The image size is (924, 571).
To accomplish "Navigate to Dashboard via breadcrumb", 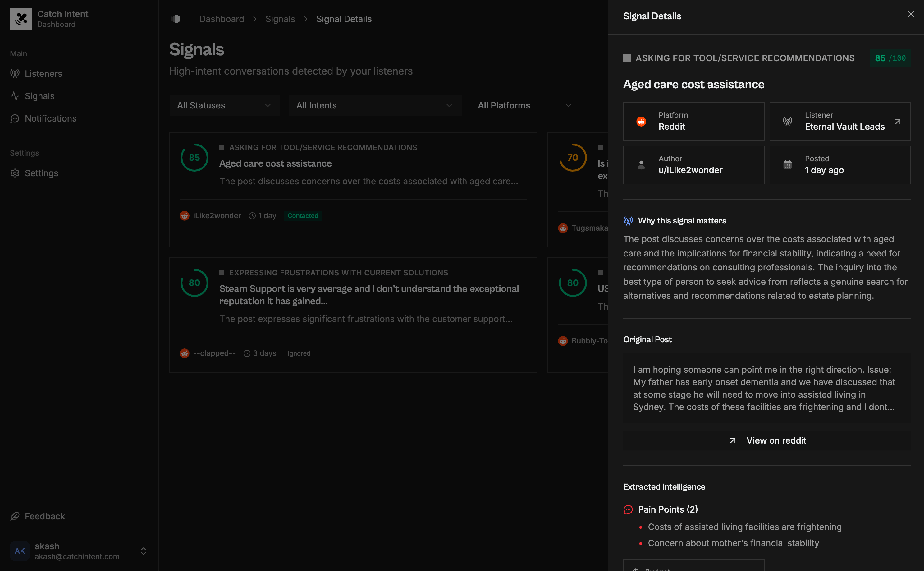I will coord(222,19).
